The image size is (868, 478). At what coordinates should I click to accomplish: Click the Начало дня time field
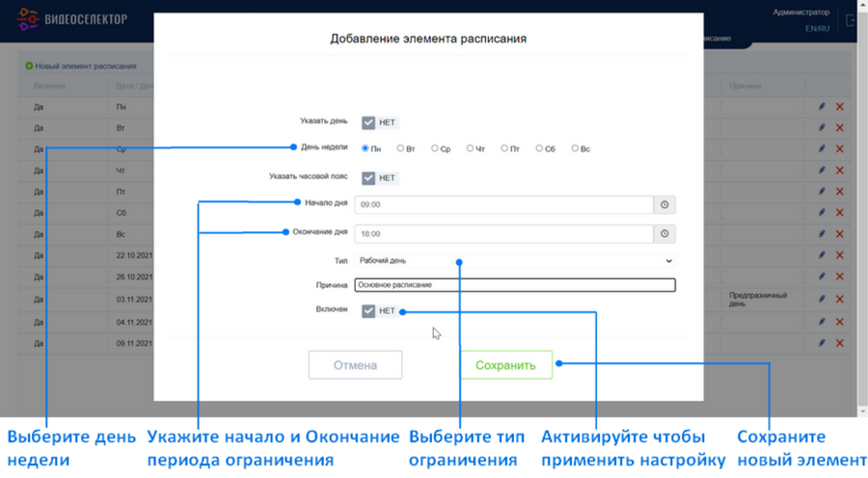click(x=503, y=204)
